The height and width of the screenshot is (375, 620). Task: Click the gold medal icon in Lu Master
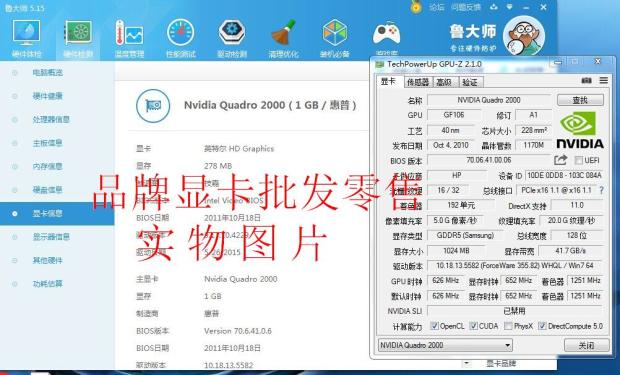click(x=416, y=7)
